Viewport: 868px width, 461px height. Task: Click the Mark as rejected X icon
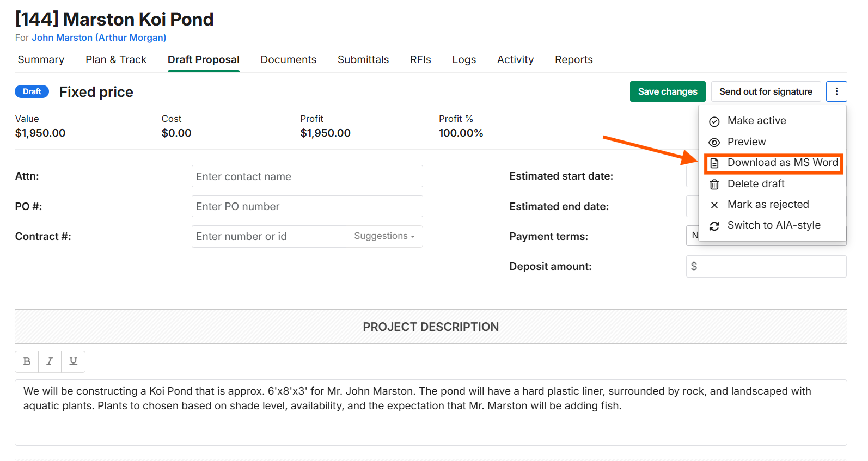pyautogui.click(x=714, y=205)
